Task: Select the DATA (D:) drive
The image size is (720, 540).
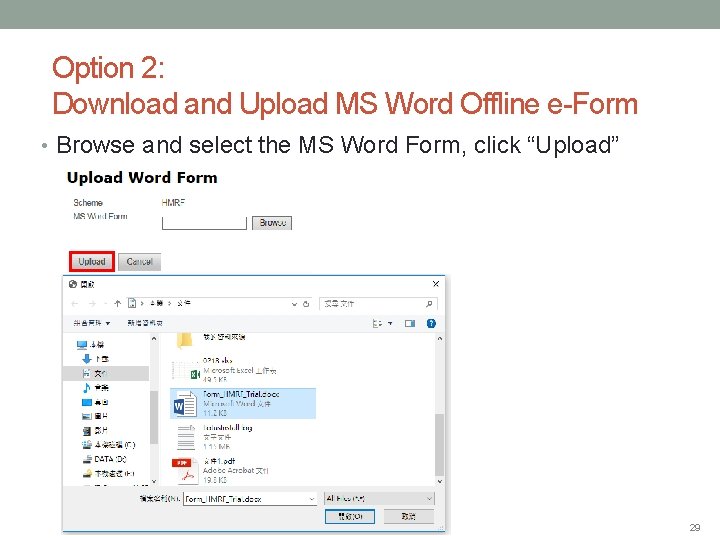Action: click(x=104, y=459)
